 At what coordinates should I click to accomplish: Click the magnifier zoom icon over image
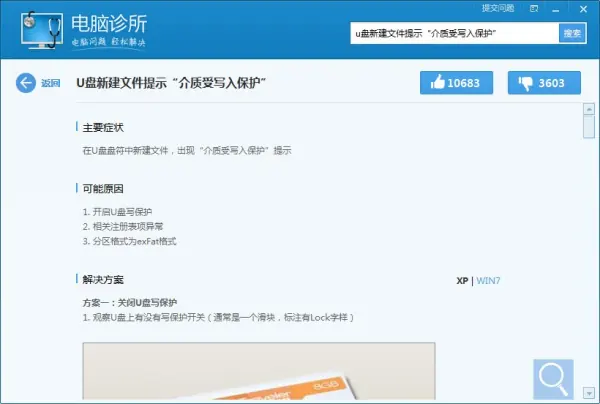coord(553,379)
